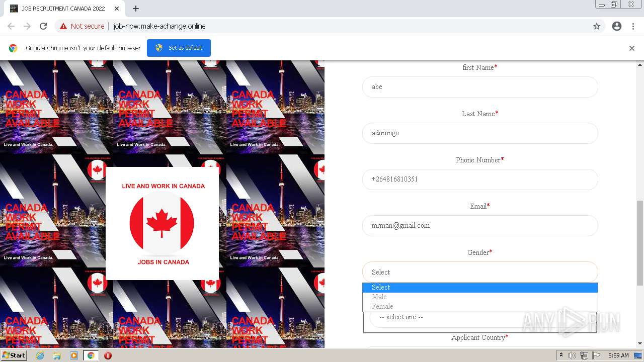Click the first Name field
Viewport: 644px width, 362px height.
point(480,87)
